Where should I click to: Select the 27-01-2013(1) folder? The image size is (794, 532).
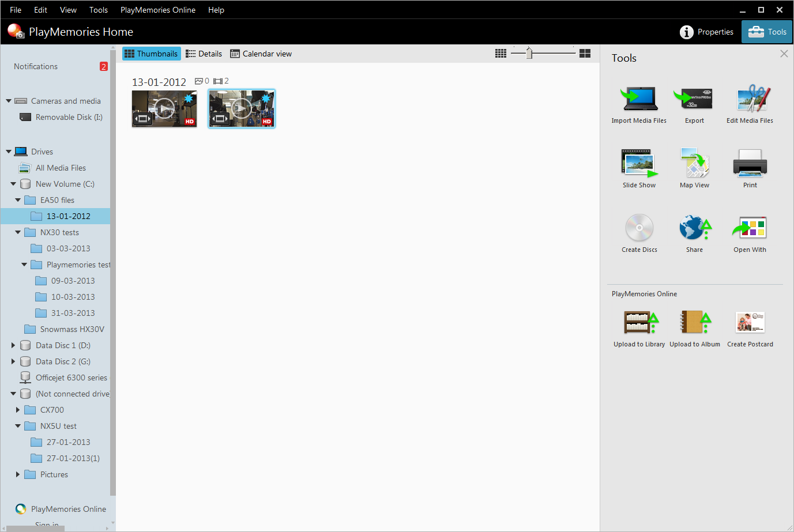pos(65,458)
